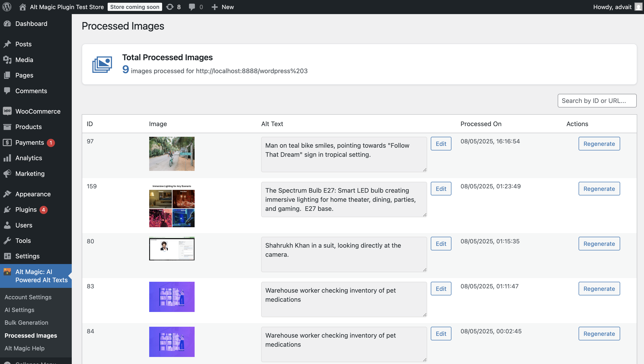The image size is (644, 364).
Task: Click the Appearance paintbrush icon
Action: 7,194
